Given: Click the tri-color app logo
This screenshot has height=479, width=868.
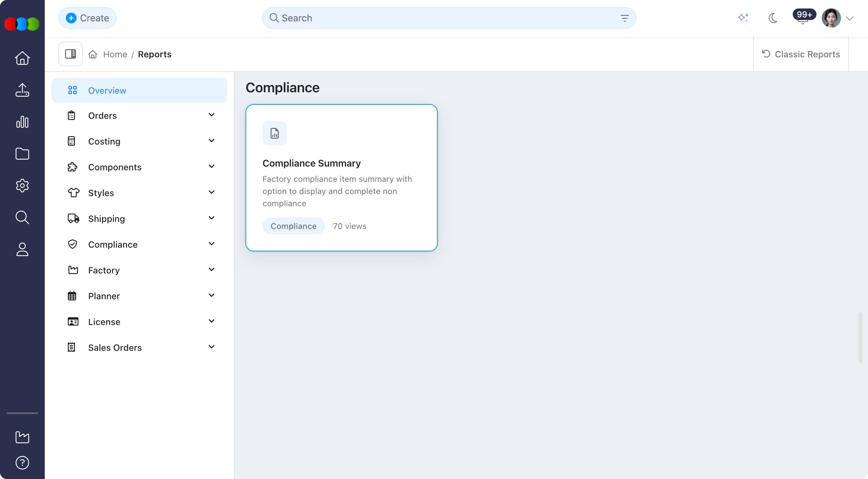Looking at the screenshot, I should click(22, 24).
